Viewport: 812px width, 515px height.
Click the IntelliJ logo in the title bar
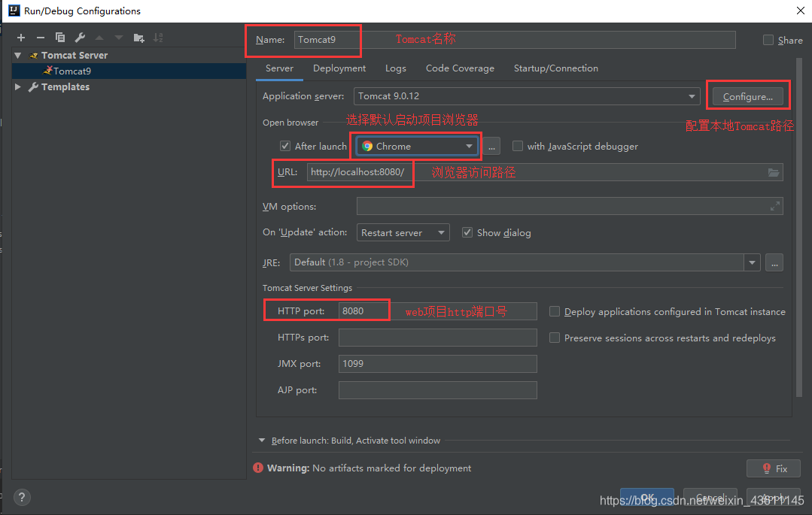point(14,11)
